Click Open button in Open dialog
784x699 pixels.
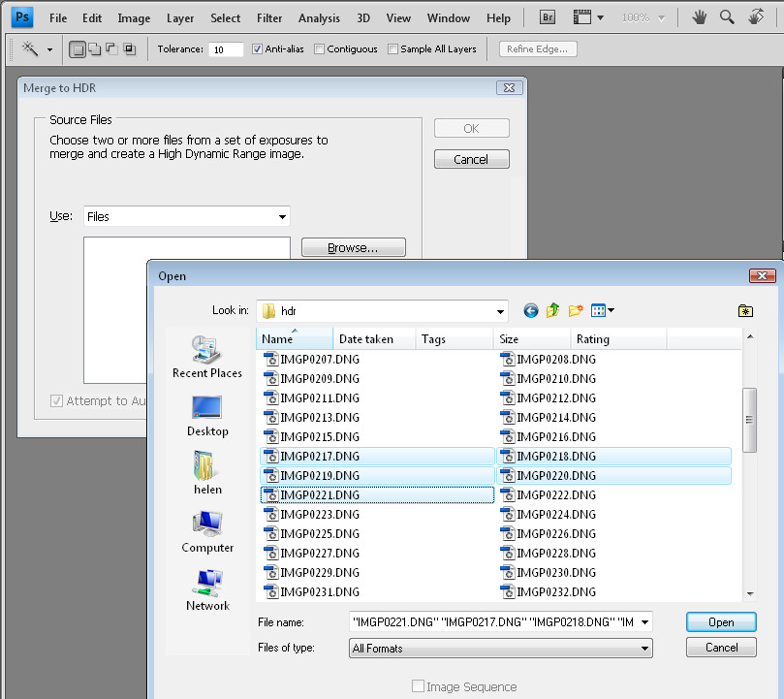coord(721,622)
